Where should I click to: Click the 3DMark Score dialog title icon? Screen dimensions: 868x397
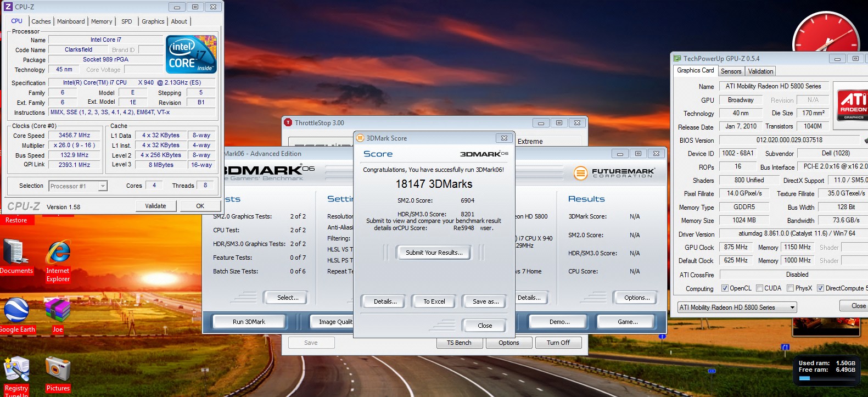pyautogui.click(x=360, y=138)
